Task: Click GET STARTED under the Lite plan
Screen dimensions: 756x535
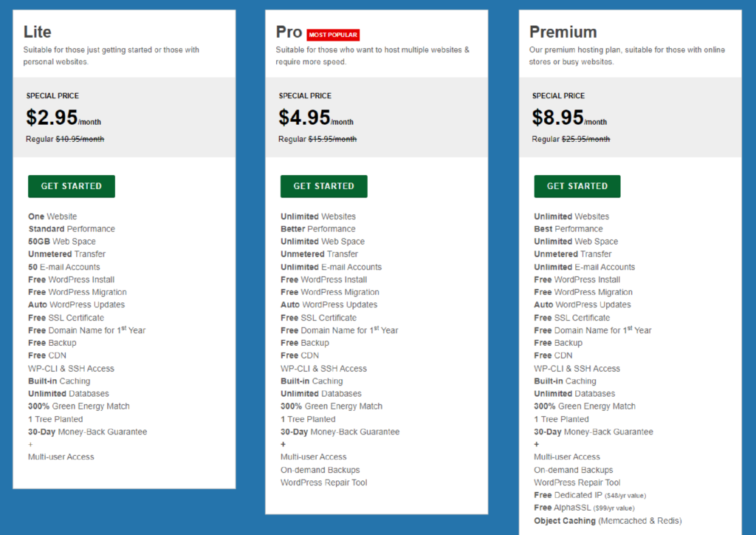Action: point(71,186)
